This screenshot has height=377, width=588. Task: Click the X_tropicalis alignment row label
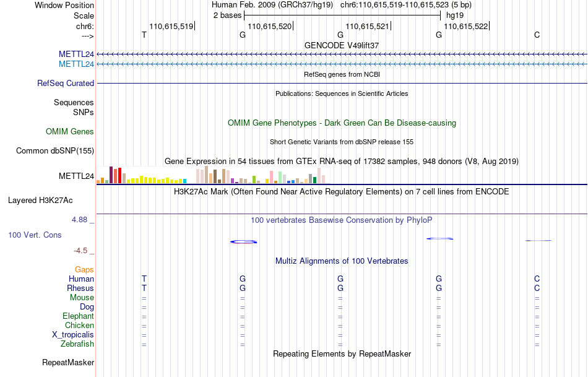[x=73, y=335]
